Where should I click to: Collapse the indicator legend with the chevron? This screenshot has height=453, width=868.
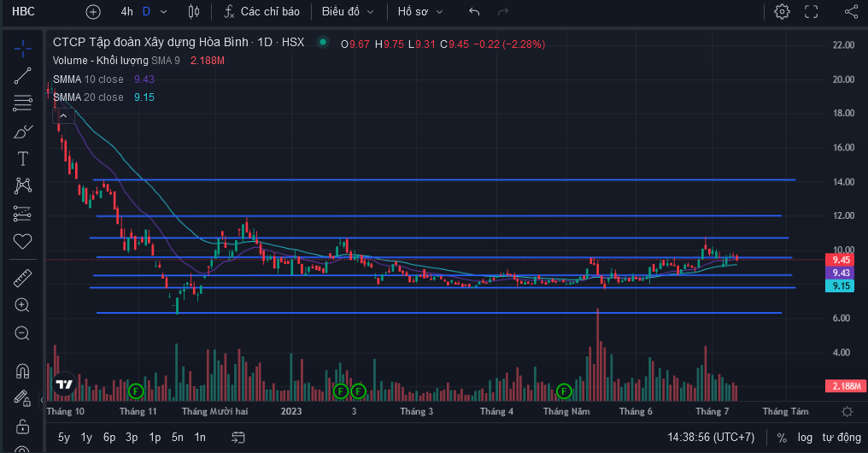63,115
